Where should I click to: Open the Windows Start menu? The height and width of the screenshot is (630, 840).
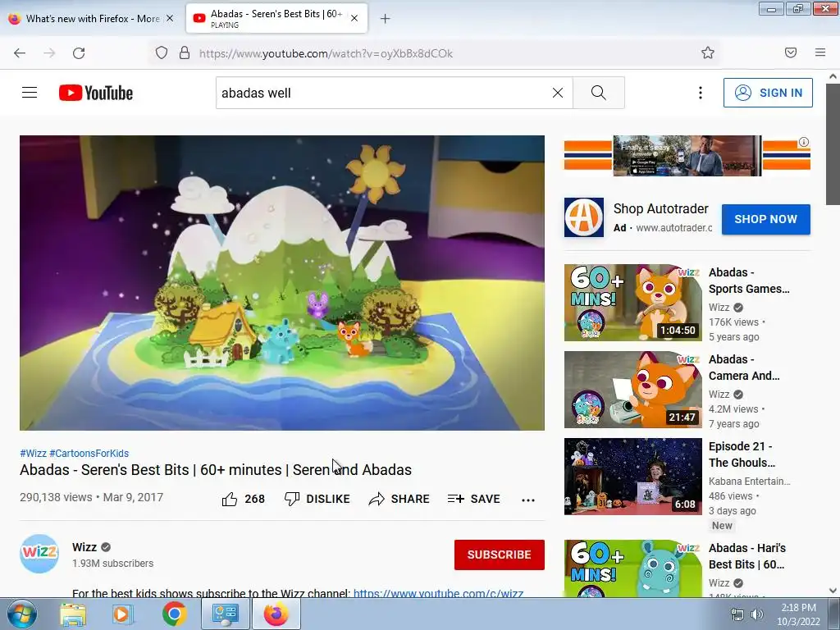point(21,614)
